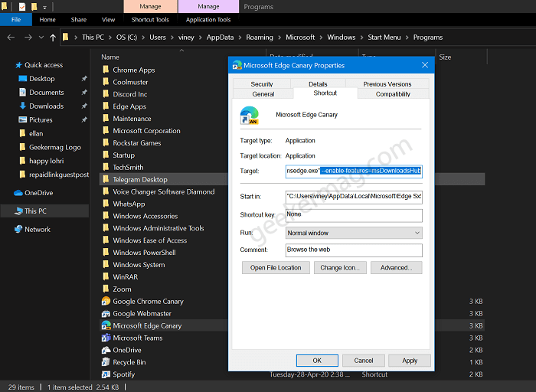The width and height of the screenshot is (536, 392).
Task: Switch to the General tab in Properties
Action: [263, 94]
